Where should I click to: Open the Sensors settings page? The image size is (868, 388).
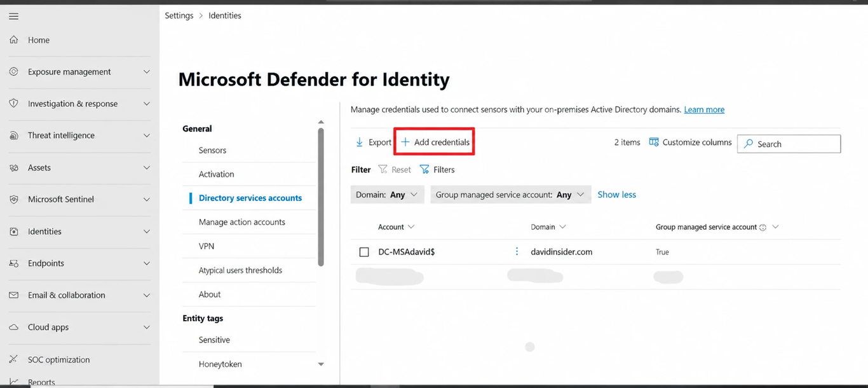(x=212, y=150)
